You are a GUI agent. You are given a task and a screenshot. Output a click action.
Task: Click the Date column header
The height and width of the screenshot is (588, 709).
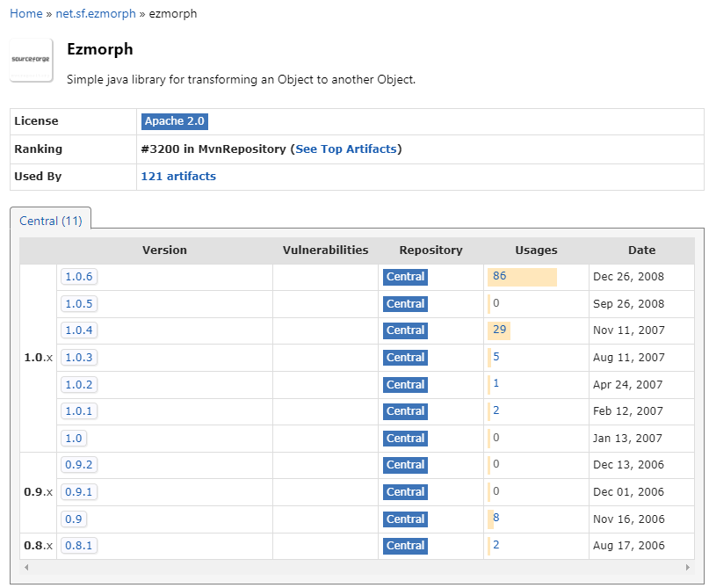pyautogui.click(x=641, y=250)
